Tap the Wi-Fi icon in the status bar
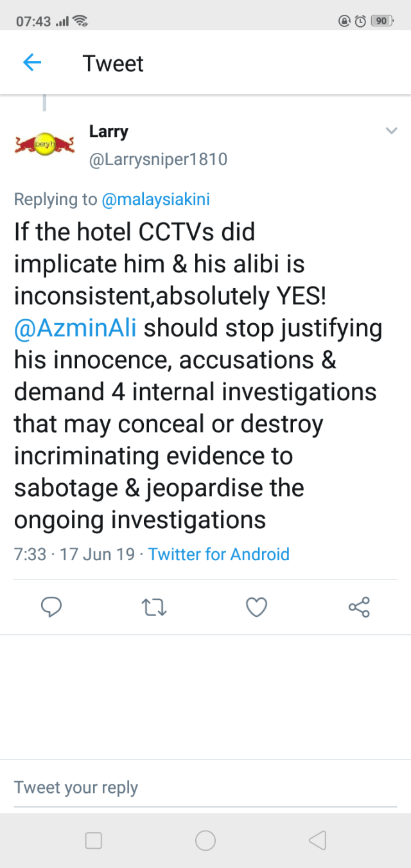 [x=80, y=21]
